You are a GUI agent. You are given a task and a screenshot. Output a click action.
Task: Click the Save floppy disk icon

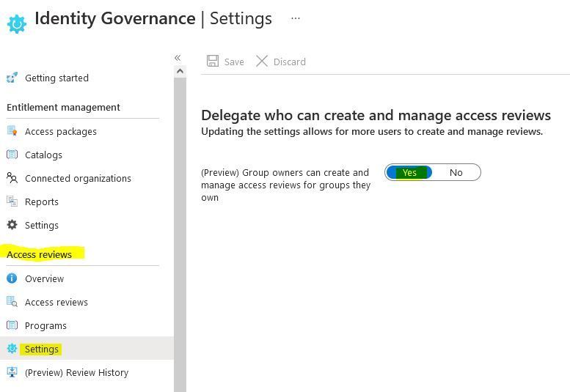tap(213, 61)
